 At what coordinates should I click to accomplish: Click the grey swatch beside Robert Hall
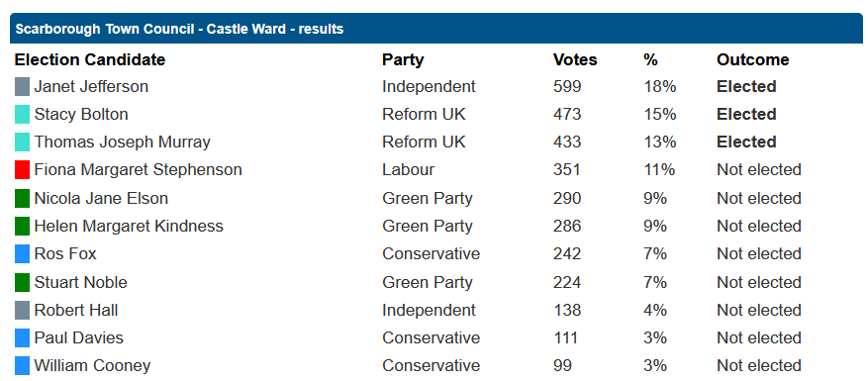click(22, 310)
